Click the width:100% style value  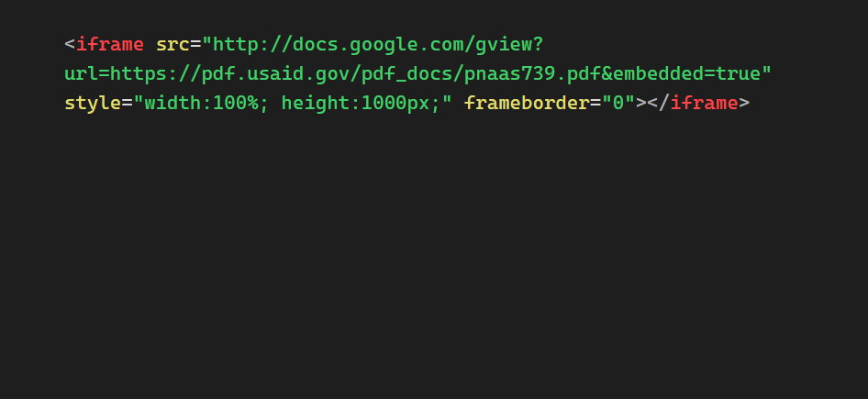(202, 103)
